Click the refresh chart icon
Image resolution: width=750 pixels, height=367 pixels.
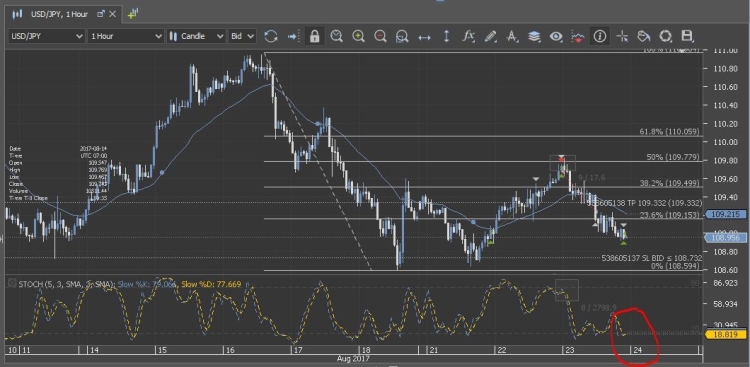[271, 36]
